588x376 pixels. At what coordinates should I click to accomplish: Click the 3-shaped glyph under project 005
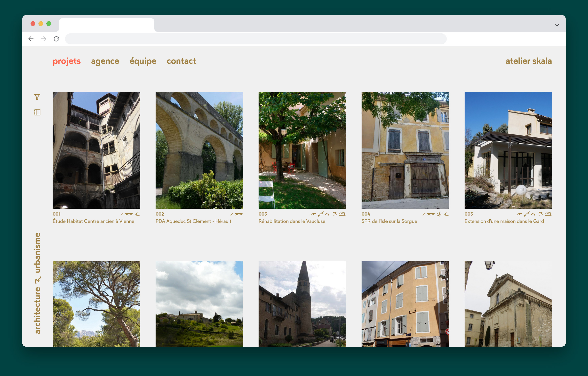pos(541,214)
